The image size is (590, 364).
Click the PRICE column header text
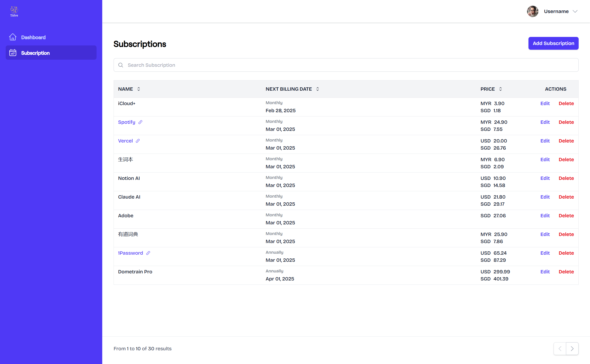pyautogui.click(x=488, y=89)
